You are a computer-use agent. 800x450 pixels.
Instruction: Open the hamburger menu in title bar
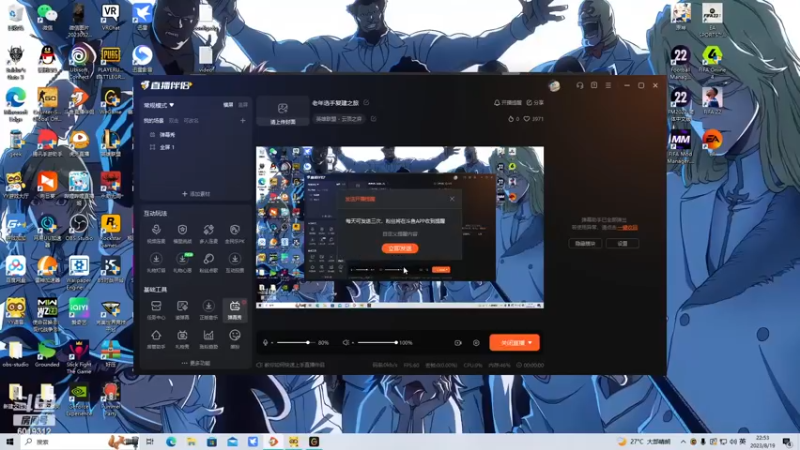[x=608, y=85]
